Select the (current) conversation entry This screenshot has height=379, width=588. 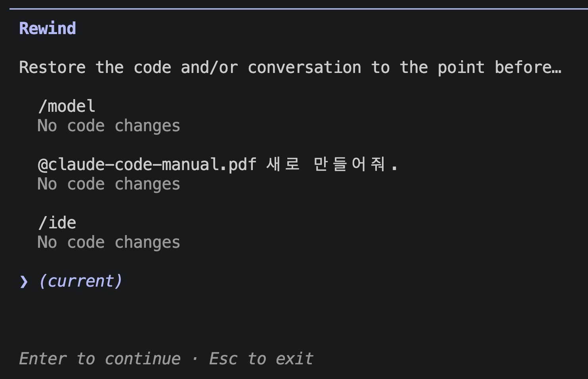coord(81,281)
